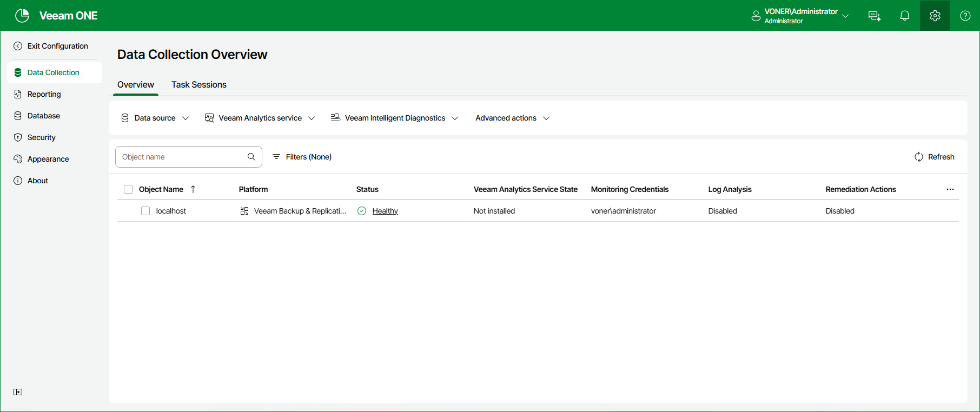Click the Disabled value under Log Analysis
The width and height of the screenshot is (980, 412).
[x=723, y=211]
